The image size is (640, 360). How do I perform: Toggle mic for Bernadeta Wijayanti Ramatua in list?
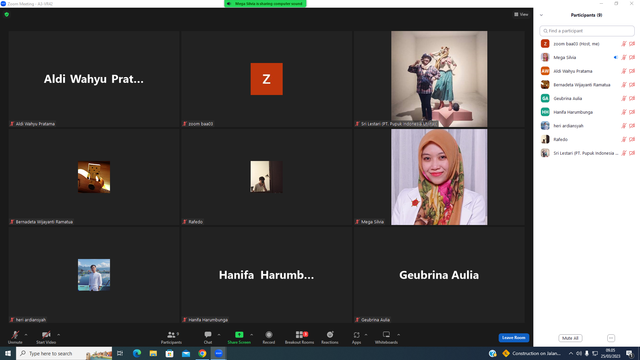point(624,85)
